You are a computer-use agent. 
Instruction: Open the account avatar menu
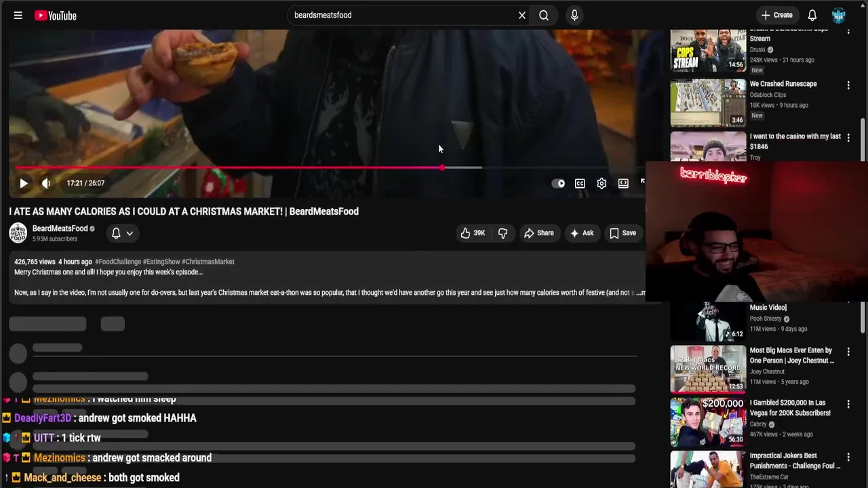839,15
